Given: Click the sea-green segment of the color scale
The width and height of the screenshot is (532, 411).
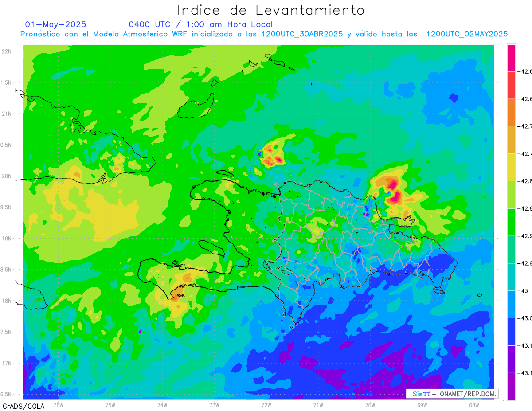Looking at the screenshot, I should point(511,250).
